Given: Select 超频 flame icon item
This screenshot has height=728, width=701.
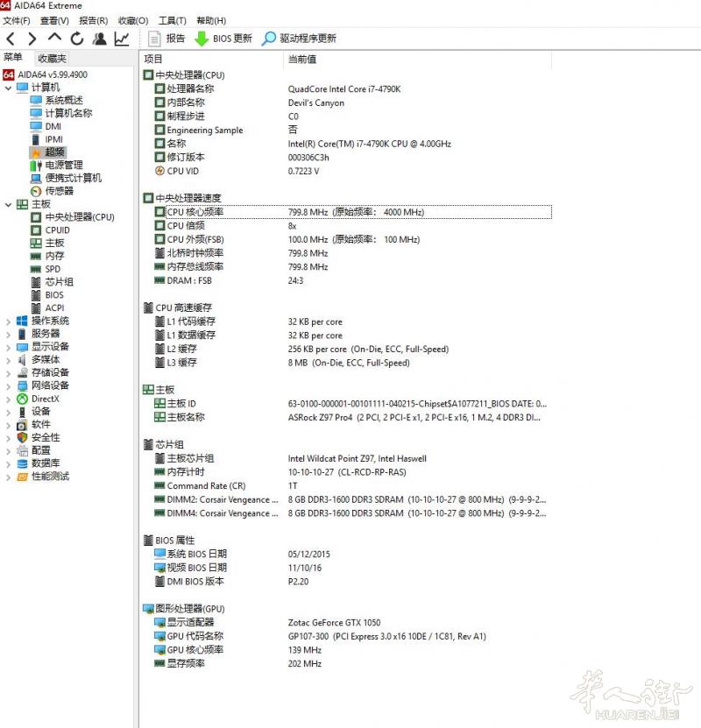Looking at the screenshot, I should point(48,152).
